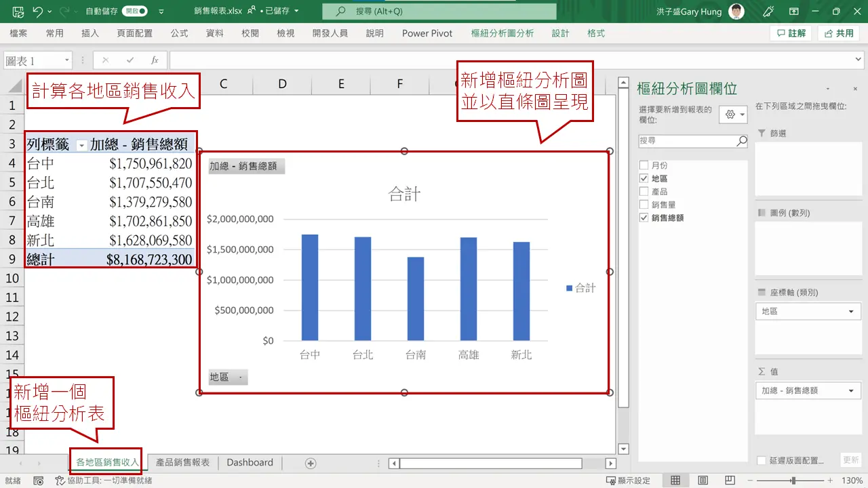Click the field search box in pane
This screenshot has height=488, width=868.
tap(693, 141)
